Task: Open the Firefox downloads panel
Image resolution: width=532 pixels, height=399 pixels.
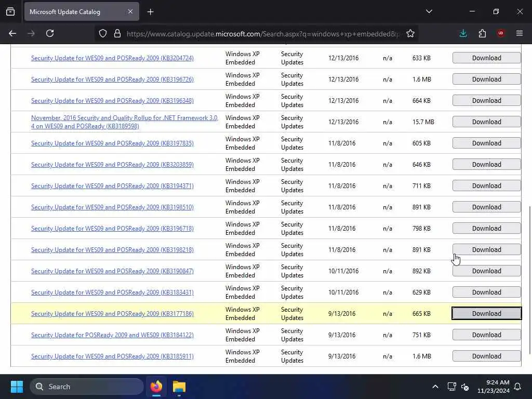Action: 463,33
